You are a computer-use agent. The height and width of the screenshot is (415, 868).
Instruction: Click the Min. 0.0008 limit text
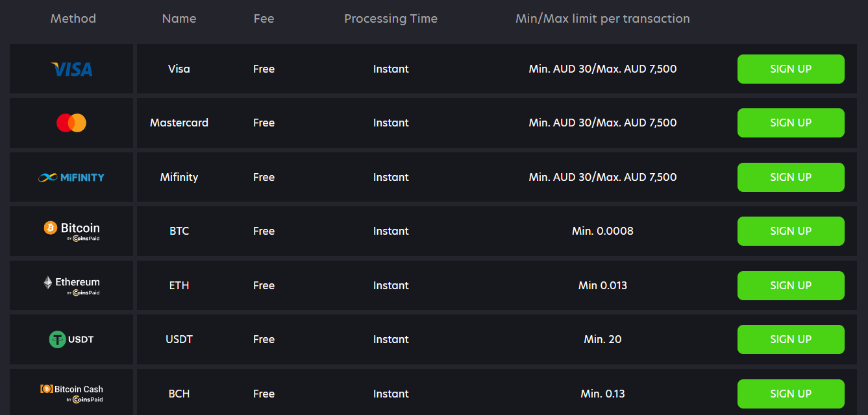pyautogui.click(x=602, y=231)
